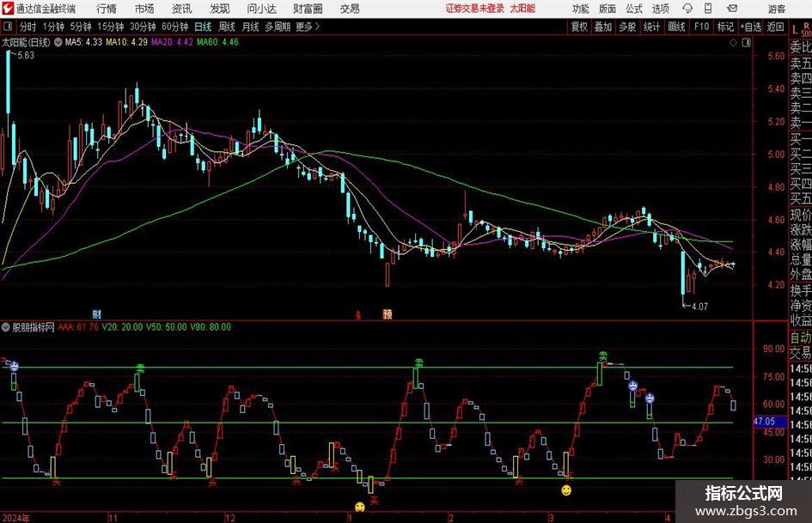Click the diamond icon above the chart
Viewport: 812px width, 523px height.
733,42
